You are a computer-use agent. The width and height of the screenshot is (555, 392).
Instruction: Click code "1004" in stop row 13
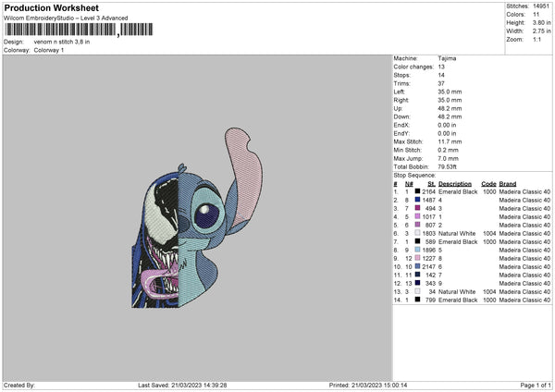click(x=489, y=292)
